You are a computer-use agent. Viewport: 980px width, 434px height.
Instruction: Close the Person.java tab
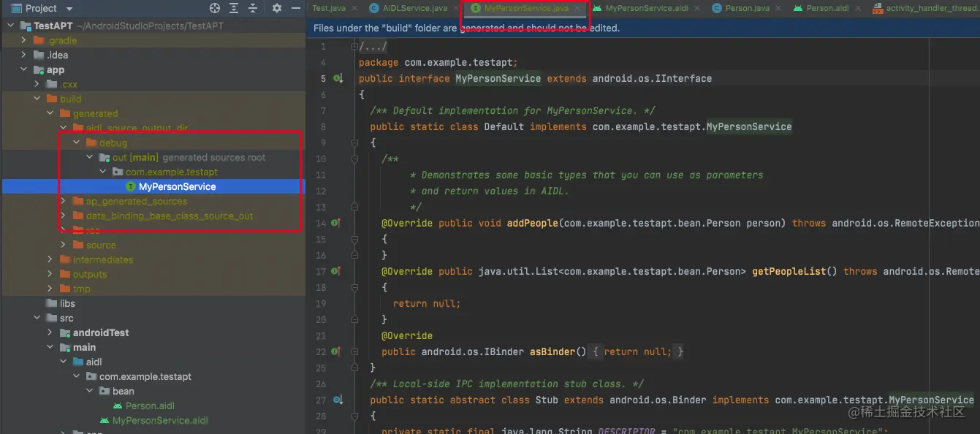click(779, 8)
